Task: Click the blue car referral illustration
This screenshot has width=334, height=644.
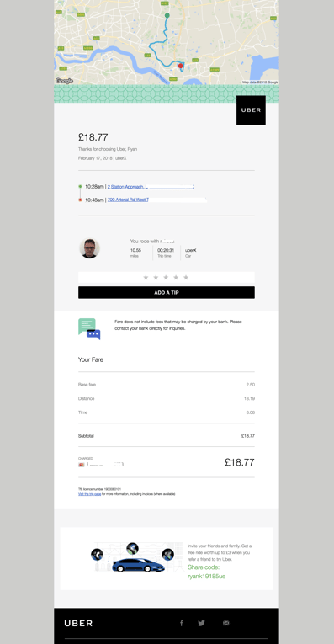Action: [138, 565]
